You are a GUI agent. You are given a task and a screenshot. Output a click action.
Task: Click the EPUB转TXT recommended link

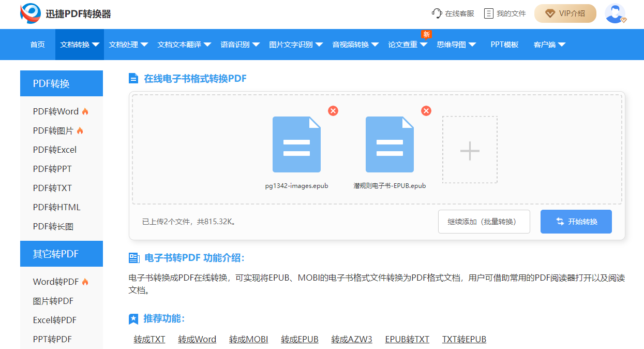coord(407,339)
